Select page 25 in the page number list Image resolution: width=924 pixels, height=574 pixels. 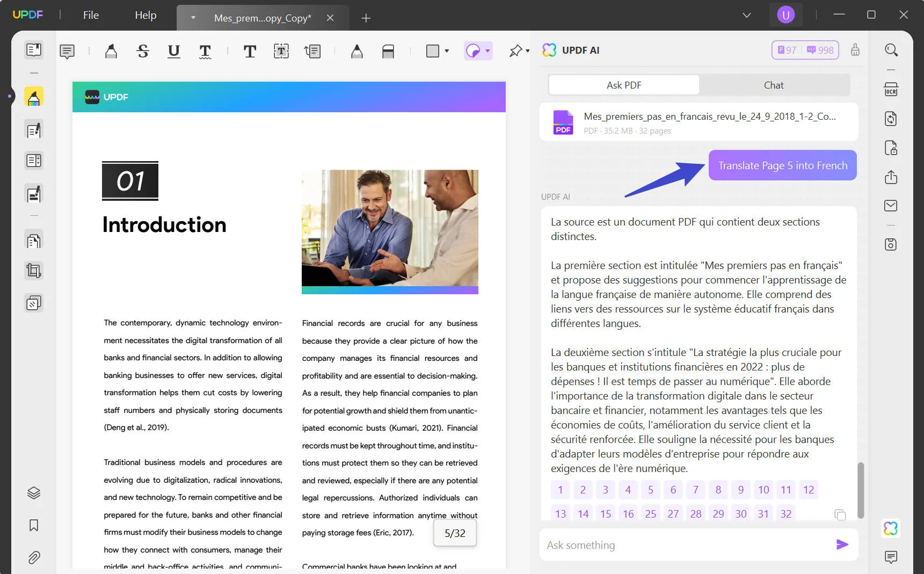[650, 513]
